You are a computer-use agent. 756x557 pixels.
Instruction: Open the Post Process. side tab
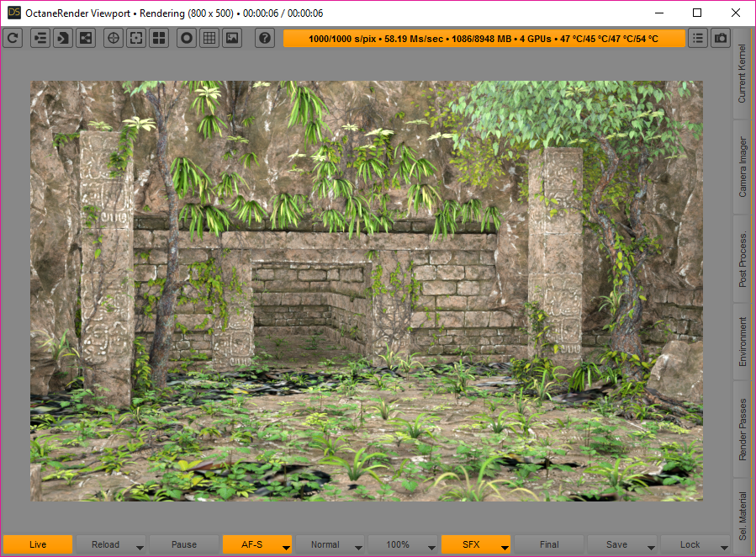click(x=743, y=259)
